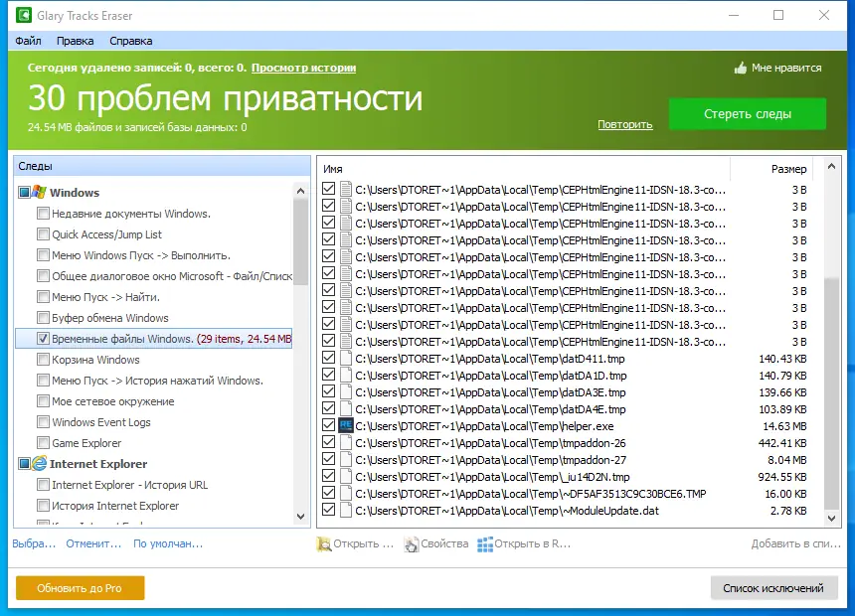The image size is (855, 616).
Task: Open file with the «Открыть» folder icon
Action: click(323, 544)
